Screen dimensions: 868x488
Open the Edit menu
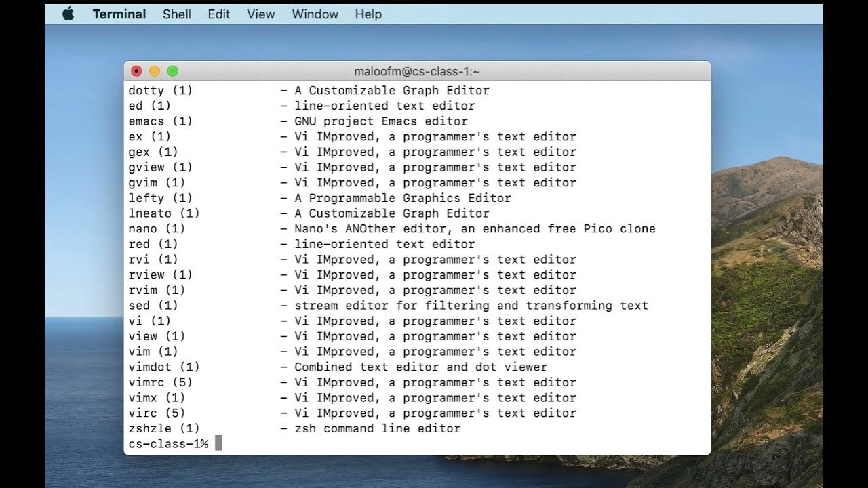coord(218,14)
